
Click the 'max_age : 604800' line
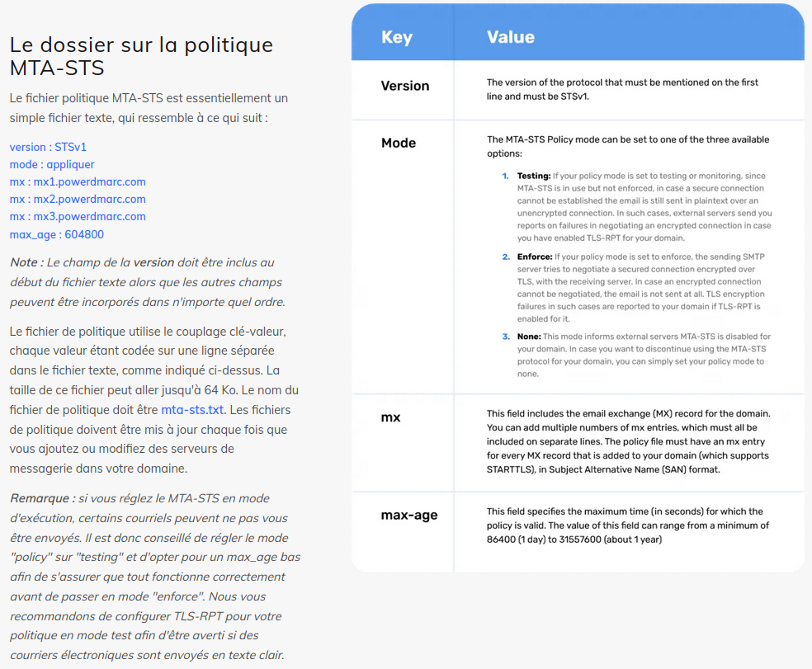(x=57, y=234)
